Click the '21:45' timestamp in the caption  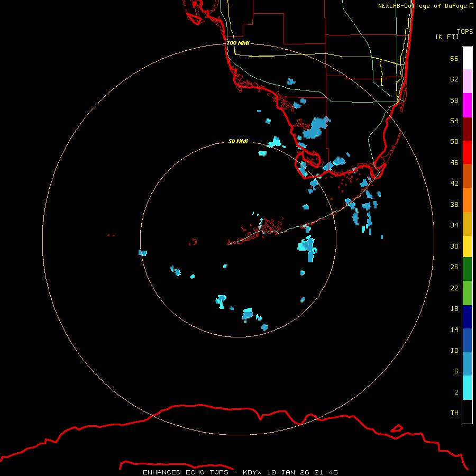click(x=326, y=472)
